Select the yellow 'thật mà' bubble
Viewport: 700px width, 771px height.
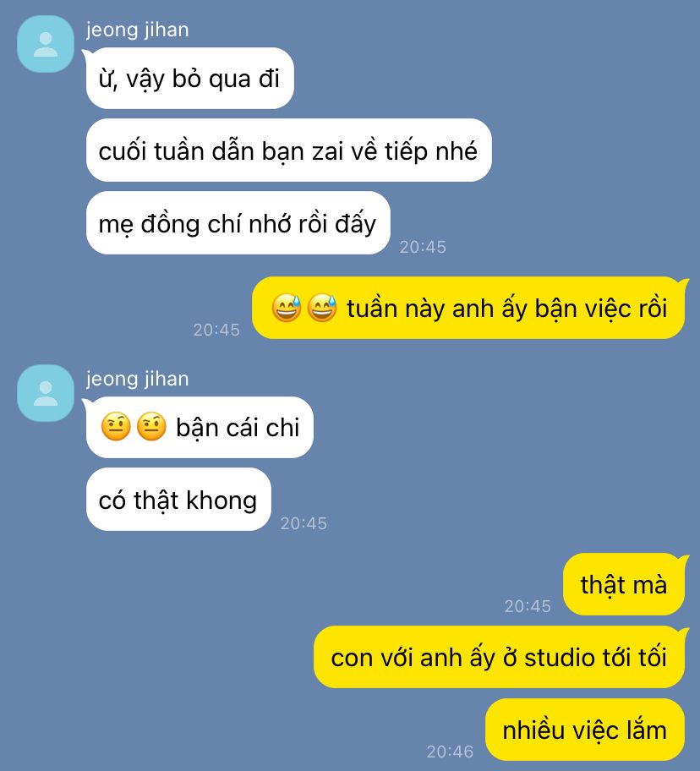624,584
